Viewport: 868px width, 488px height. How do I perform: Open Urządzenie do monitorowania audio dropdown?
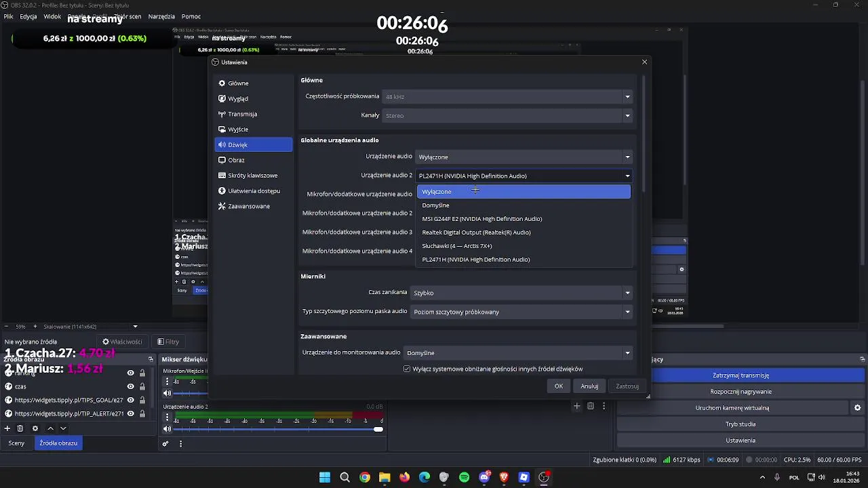pos(518,352)
